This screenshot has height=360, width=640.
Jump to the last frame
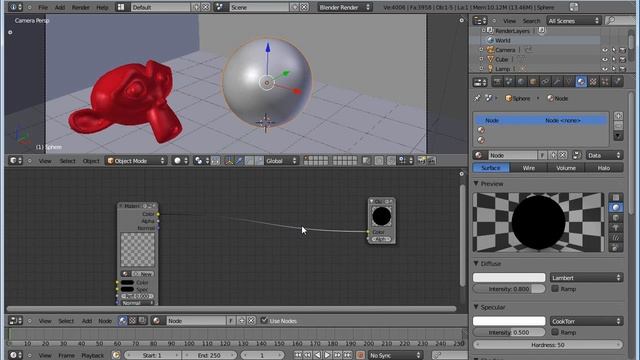(347, 355)
